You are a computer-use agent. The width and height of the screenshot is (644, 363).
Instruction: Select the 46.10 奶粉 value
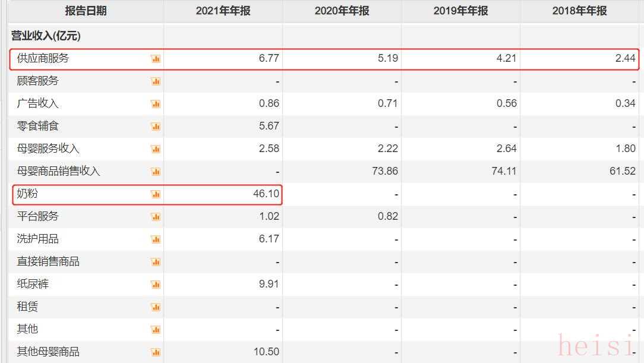pos(266,194)
